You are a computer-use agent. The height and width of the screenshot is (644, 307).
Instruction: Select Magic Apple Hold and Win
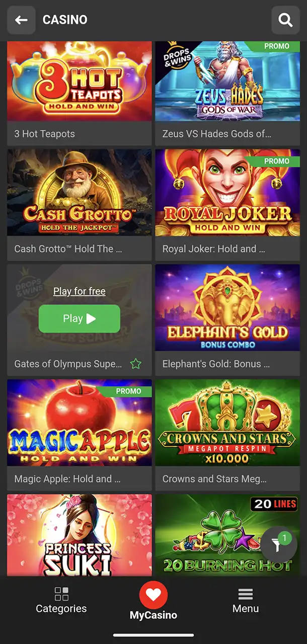[80, 423]
